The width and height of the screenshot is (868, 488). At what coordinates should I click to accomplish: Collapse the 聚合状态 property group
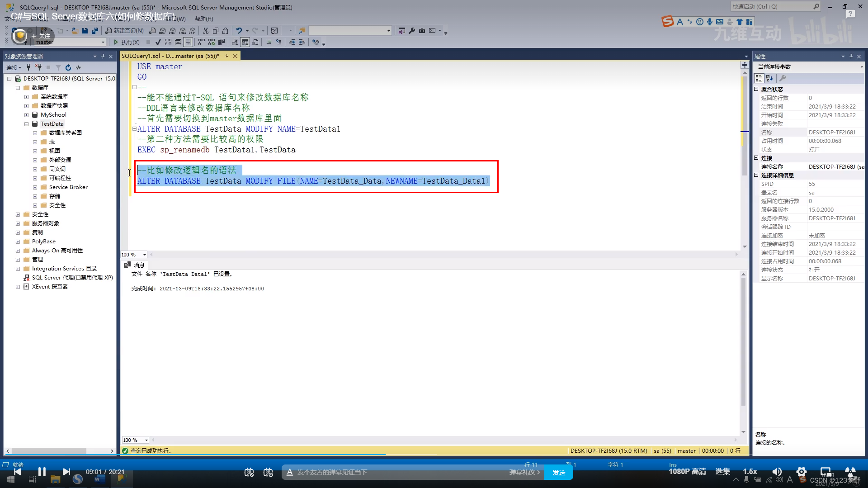[x=756, y=89]
